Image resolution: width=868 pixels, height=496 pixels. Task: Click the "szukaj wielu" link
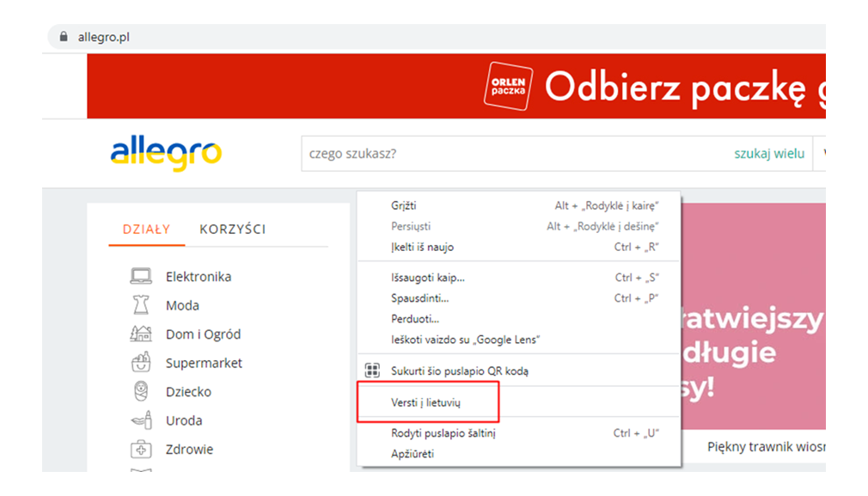pos(768,154)
